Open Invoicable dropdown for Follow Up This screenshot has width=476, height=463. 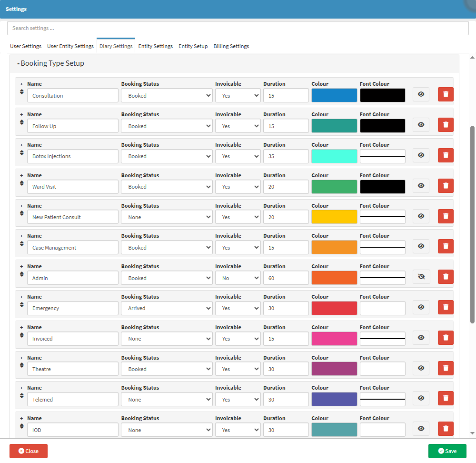(x=238, y=126)
